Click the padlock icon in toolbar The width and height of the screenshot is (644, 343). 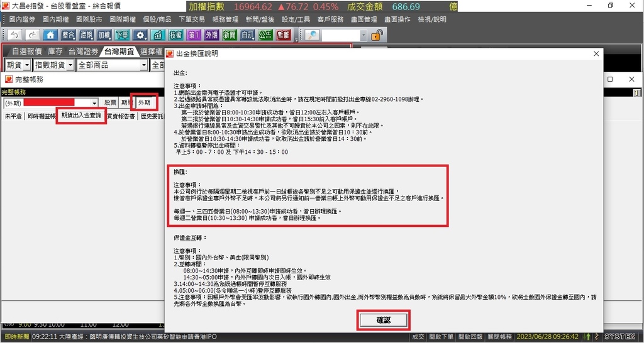(x=377, y=35)
